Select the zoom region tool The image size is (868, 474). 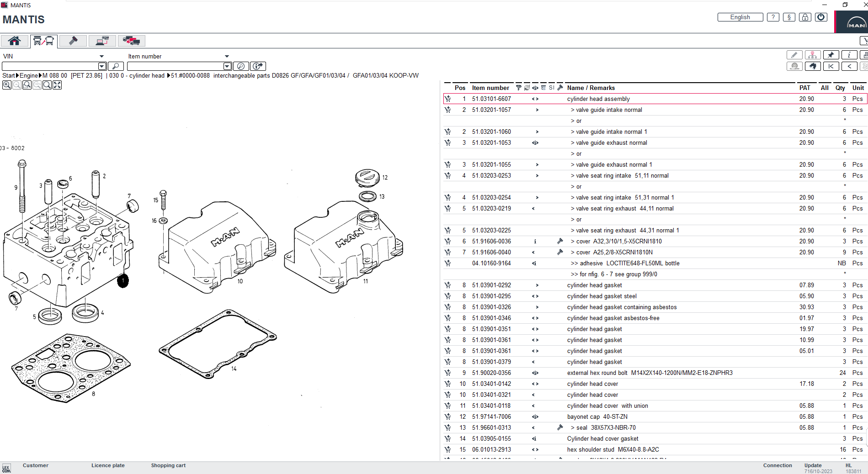pyautogui.click(x=27, y=85)
